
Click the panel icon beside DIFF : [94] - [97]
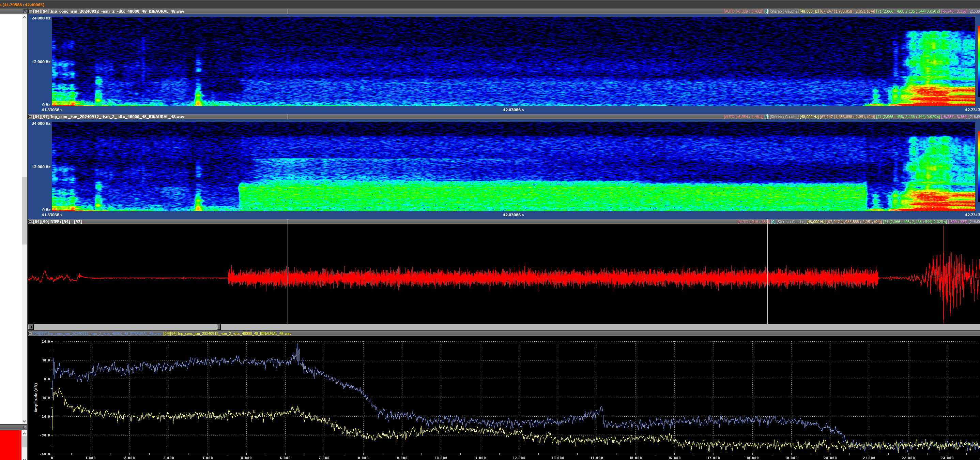click(x=30, y=222)
